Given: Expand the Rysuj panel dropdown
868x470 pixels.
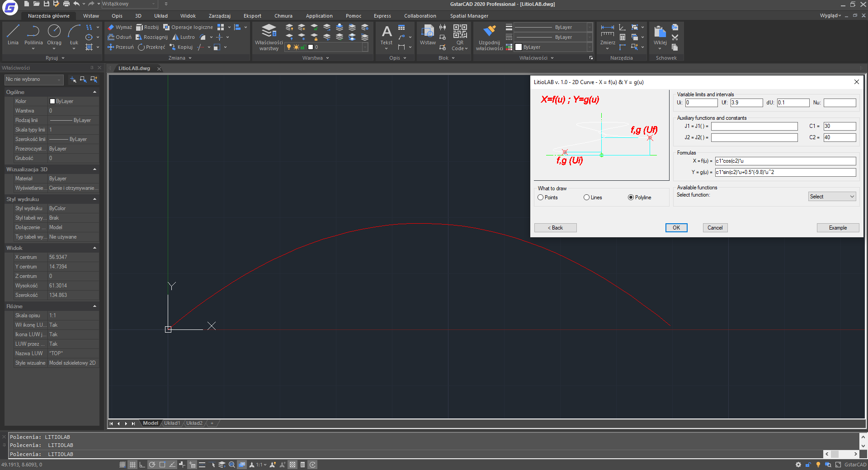Looking at the screenshot, I should pos(63,58).
